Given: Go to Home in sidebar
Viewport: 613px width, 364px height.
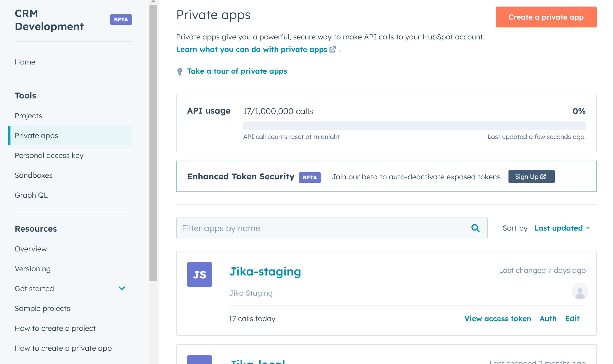Looking at the screenshot, I should [25, 62].
